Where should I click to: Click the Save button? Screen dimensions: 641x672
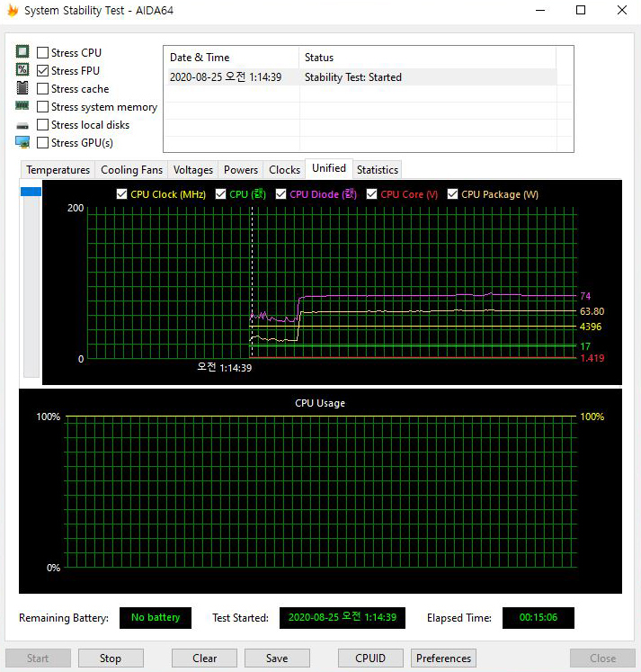(277, 659)
